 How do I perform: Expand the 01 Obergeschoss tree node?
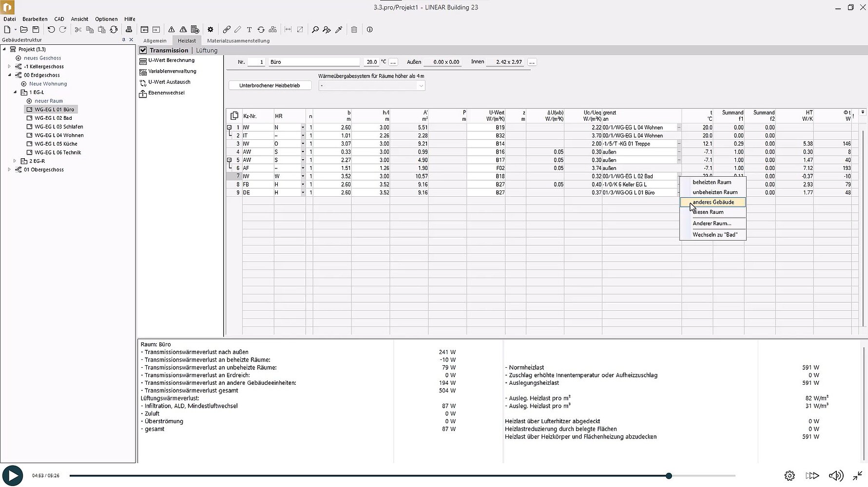click(9, 169)
